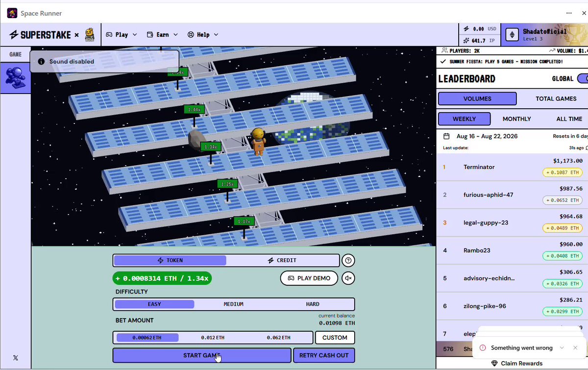Click the diamond icon next to Claim Rewards
Viewport: 588px width, 370px height.
coord(494,363)
